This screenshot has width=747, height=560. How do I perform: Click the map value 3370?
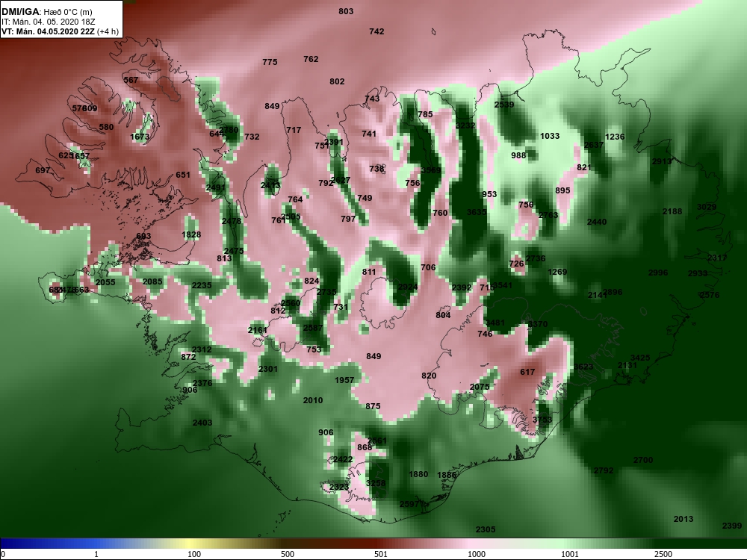click(537, 324)
